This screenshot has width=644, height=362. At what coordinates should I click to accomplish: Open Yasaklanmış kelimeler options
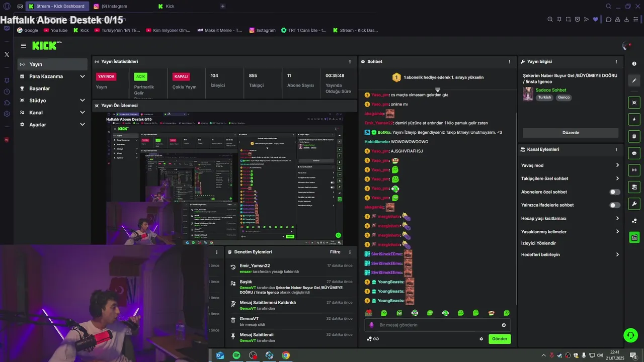click(x=571, y=232)
